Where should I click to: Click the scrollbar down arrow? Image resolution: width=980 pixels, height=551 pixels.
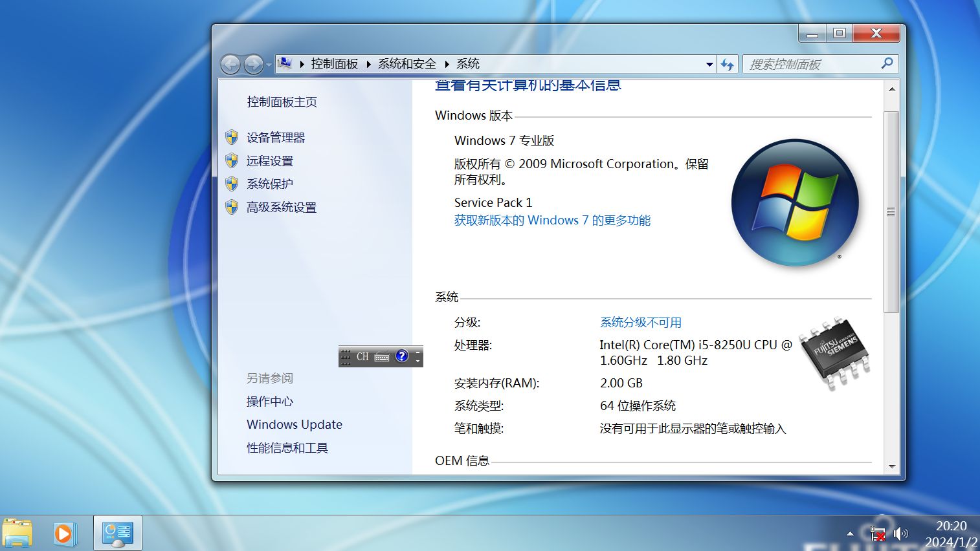(892, 466)
